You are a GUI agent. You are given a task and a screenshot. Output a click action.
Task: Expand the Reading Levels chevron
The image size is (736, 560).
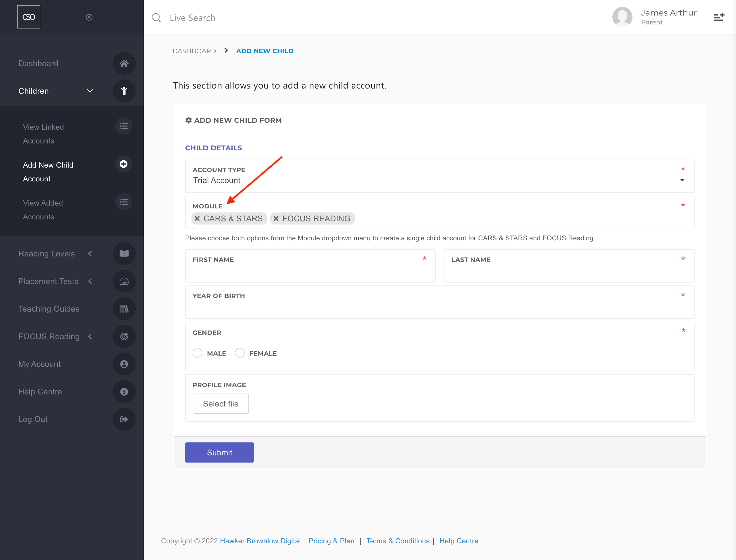click(x=90, y=254)
